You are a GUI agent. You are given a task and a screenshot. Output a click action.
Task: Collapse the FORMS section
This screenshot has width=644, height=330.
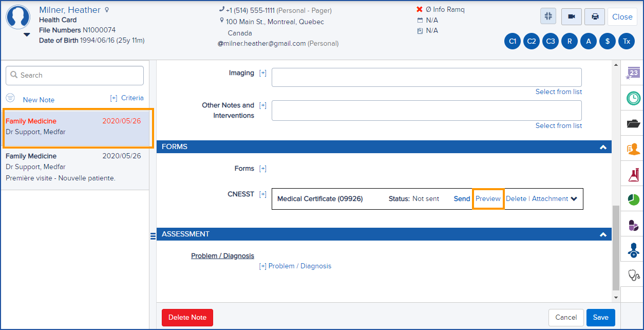pos(602,146)
